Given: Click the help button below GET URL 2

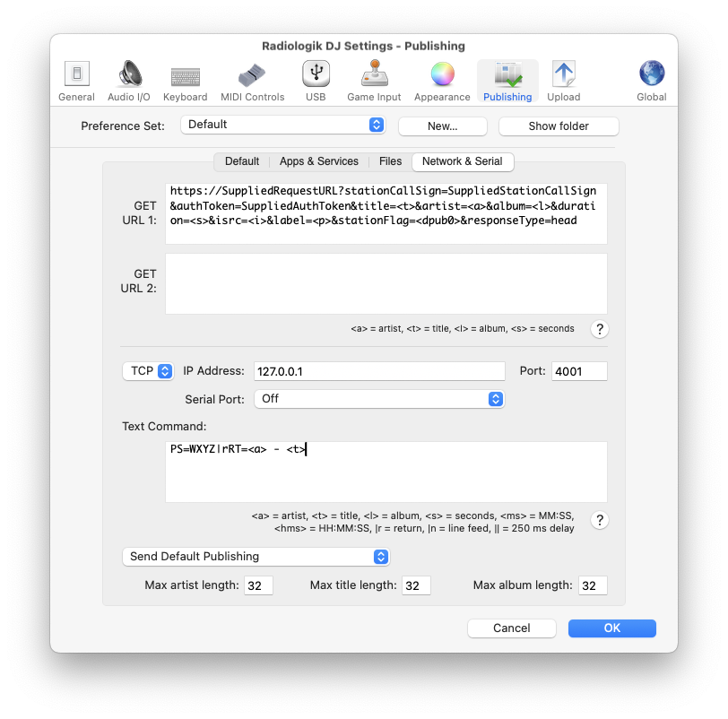Looking at the screenshot, I should pos(600,329).
